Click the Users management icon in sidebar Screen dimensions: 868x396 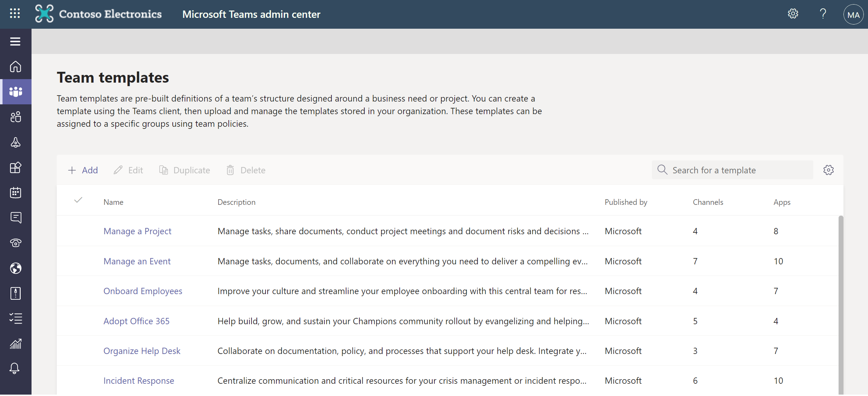click(15, 116)
